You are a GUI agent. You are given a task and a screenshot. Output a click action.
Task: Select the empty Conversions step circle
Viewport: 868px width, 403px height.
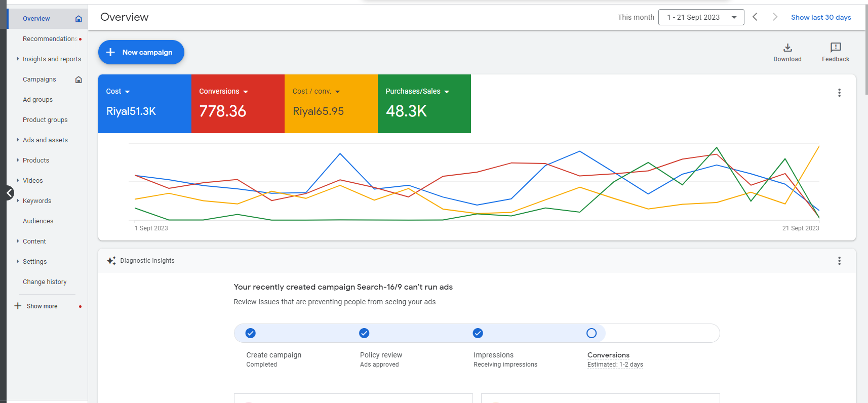(x=591, y=333)
